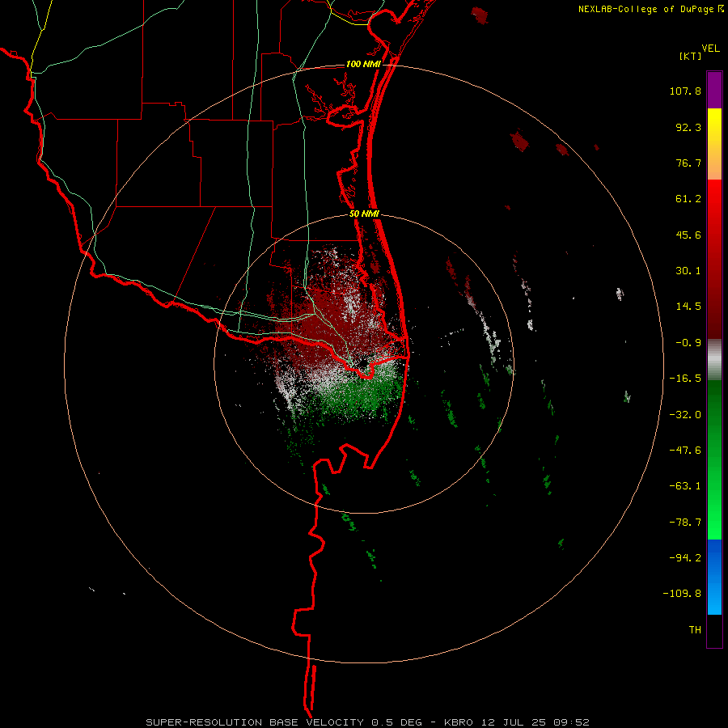The height and width of the screenshot is (728, 728).
Task: Click the -109.8 velocity scale value
Action: 682,594
